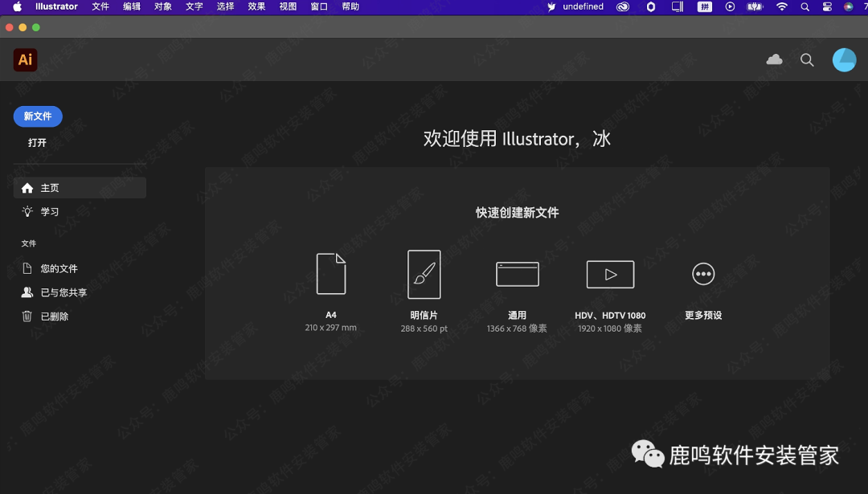The height and width of the screenshot is (494, 868).
Task: Click the blue 新文件 button
Action: [38, 116]
